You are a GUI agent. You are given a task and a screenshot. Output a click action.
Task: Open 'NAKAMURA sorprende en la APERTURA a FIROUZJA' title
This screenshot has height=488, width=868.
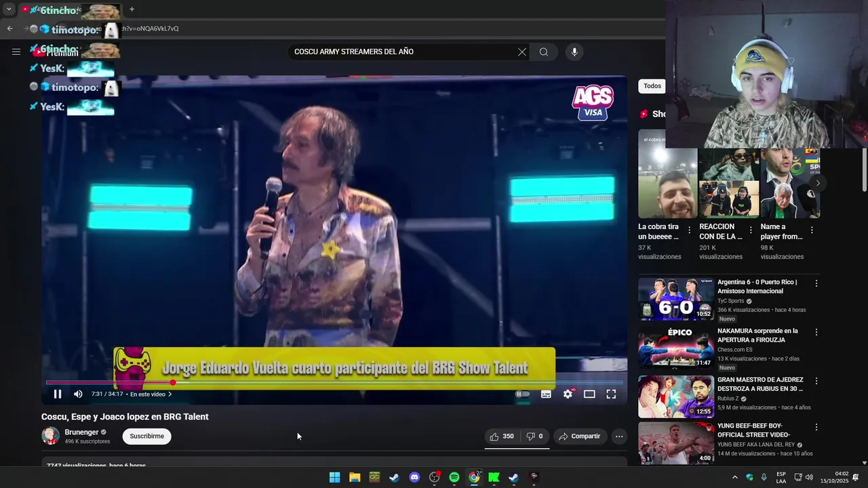pos(757,335)
